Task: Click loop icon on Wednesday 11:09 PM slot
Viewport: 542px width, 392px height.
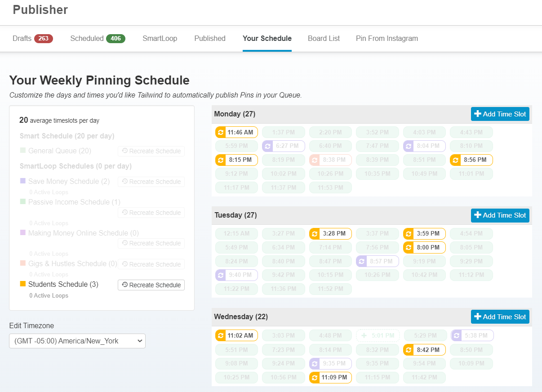Action: click(x=315, y=378)
